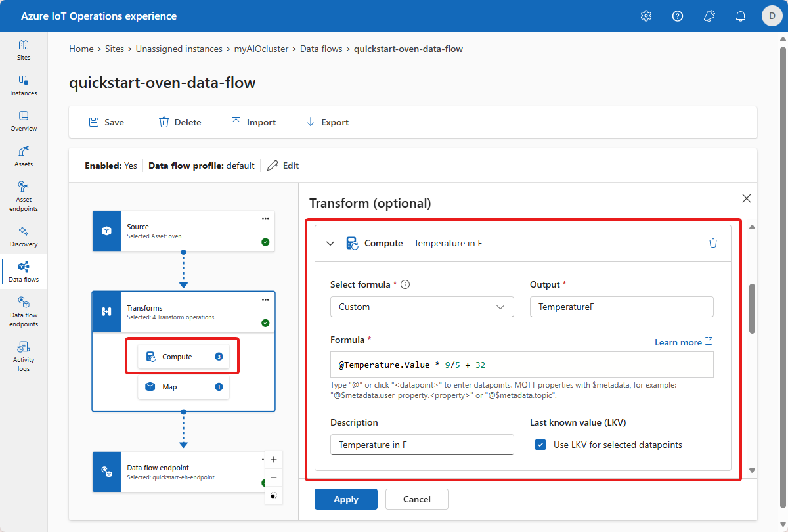Navigate to Data flows in breadcrumb
This screenshot has height=532, width=788.
321,49
